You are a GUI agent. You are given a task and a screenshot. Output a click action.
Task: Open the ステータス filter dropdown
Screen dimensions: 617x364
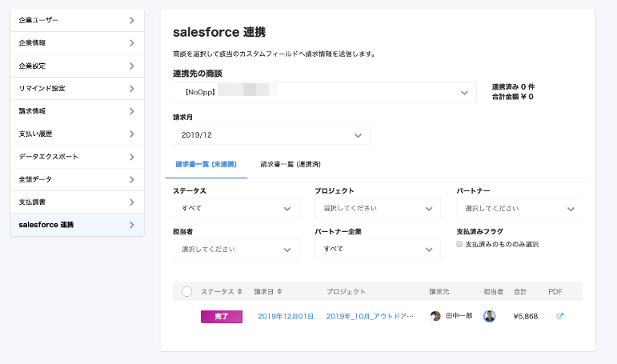coord(236,209)
